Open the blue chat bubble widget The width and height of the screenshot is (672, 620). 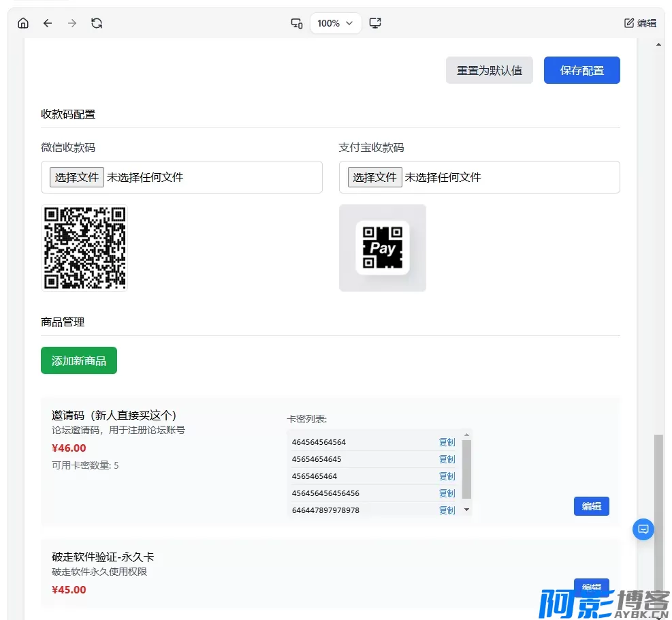643,529
